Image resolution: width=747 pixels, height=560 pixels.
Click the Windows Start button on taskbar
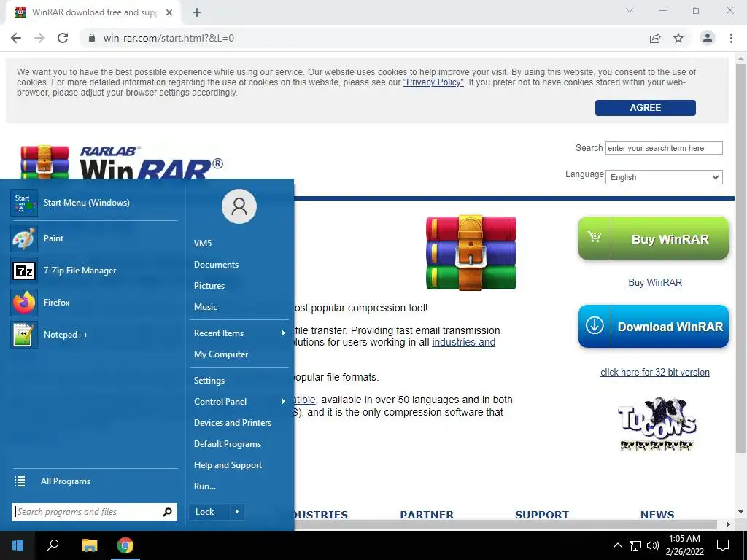(x=18, y=545)
